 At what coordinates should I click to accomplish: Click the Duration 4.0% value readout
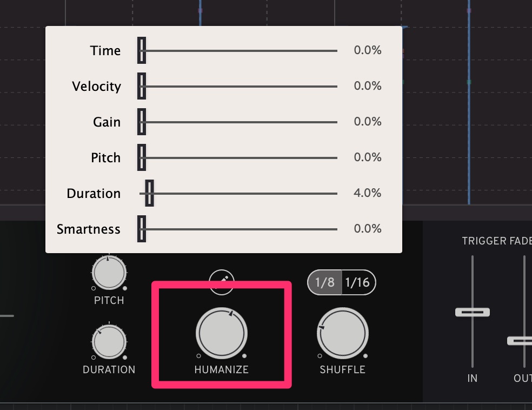point(368,193)
